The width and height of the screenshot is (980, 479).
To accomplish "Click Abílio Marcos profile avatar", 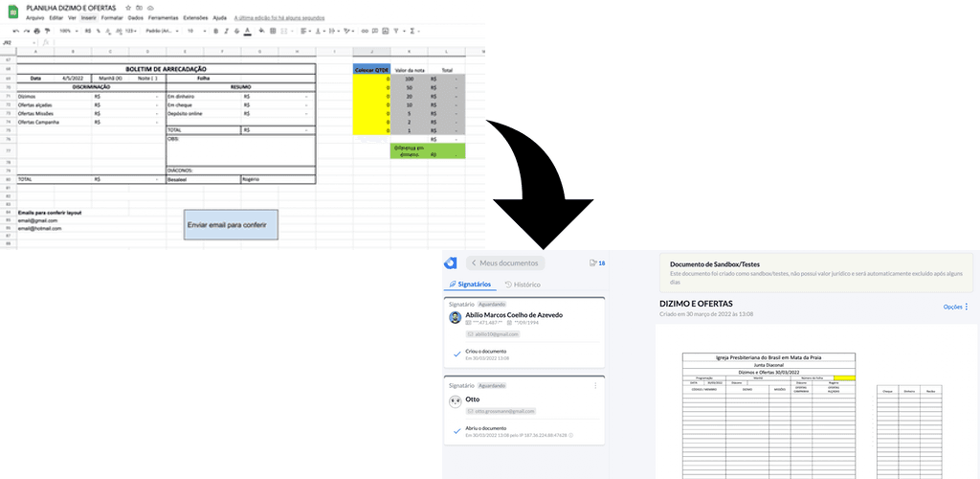I will click(455, 318).
